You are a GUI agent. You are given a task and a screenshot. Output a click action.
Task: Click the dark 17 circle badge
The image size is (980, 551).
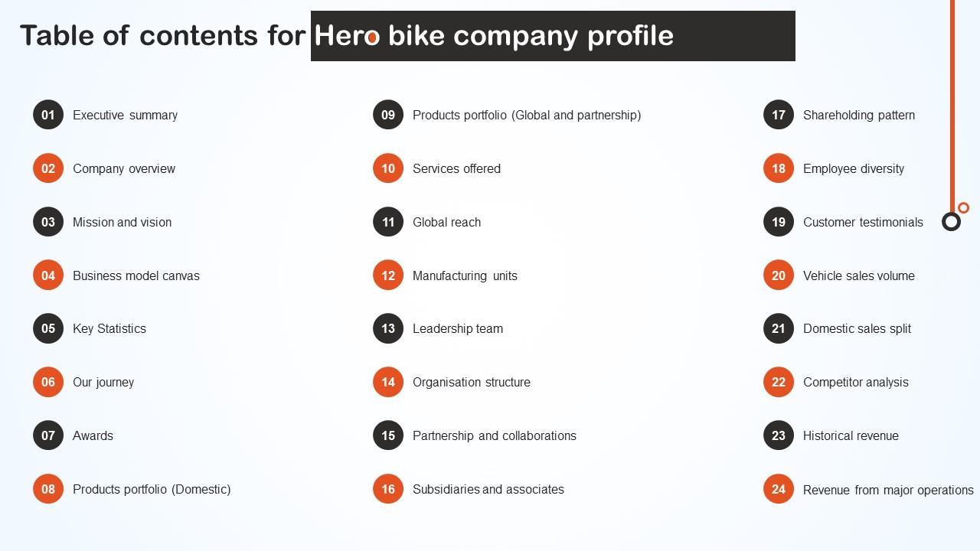point(779,115)
